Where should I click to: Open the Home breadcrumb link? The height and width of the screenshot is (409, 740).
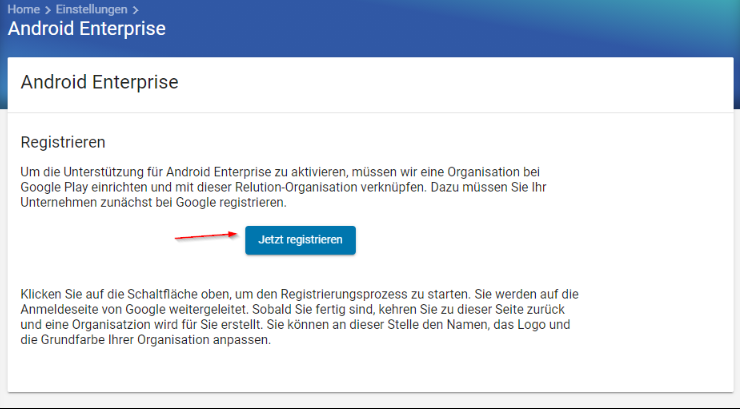(24, 9)
